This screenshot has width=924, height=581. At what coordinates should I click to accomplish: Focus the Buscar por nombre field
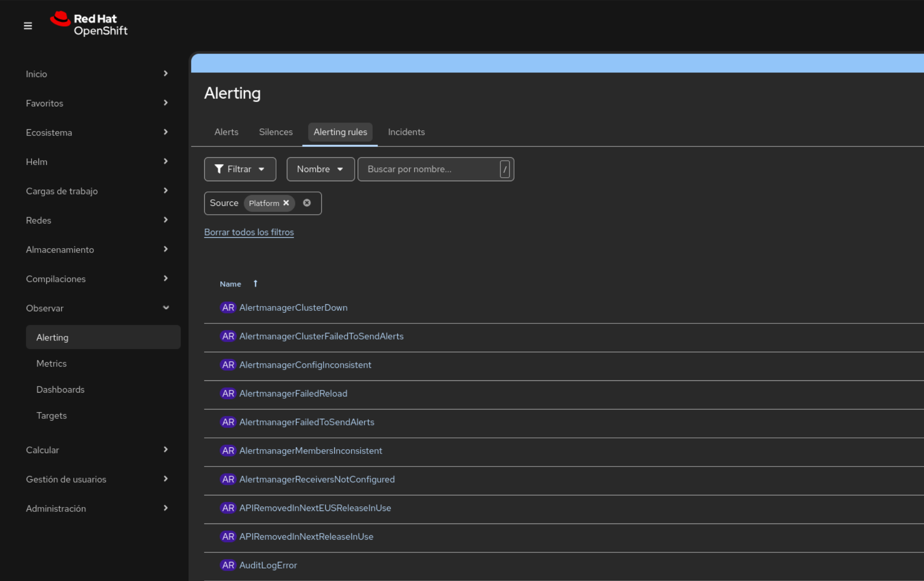point(430,169)
